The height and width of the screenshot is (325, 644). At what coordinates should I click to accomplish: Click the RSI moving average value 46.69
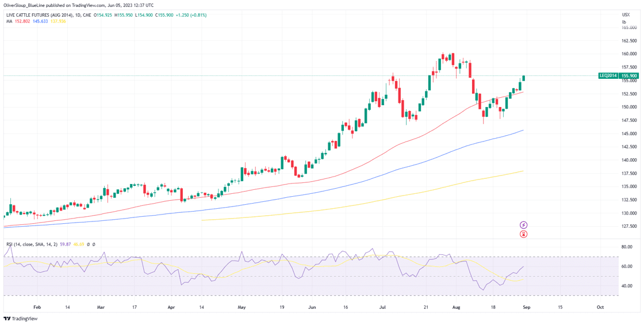78,244
